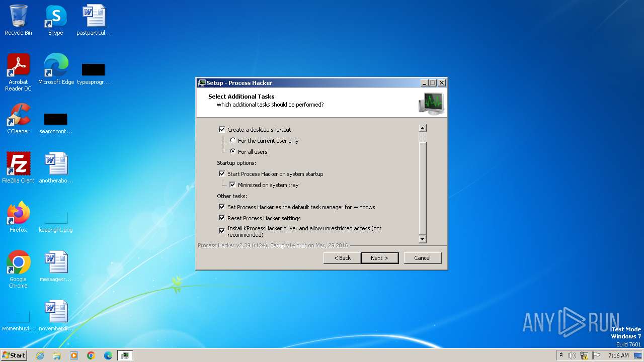Open the anotherabo Word document
644x362 pixels.
point(56,168)
